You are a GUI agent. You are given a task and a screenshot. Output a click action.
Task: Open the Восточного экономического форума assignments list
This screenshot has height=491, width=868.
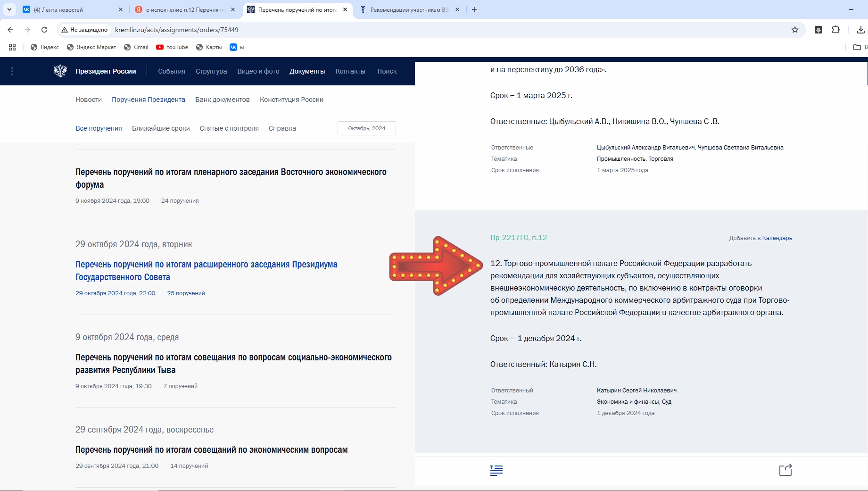(x=231, y=178)
